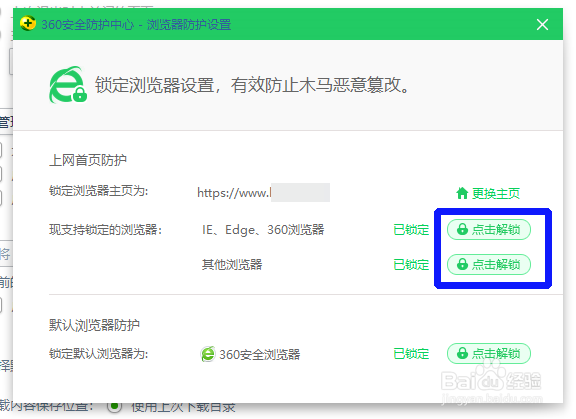The image size is (576, 419).
Task: Click the lock icon in IE、Edge unlock button
Action: tap(462, 229)
